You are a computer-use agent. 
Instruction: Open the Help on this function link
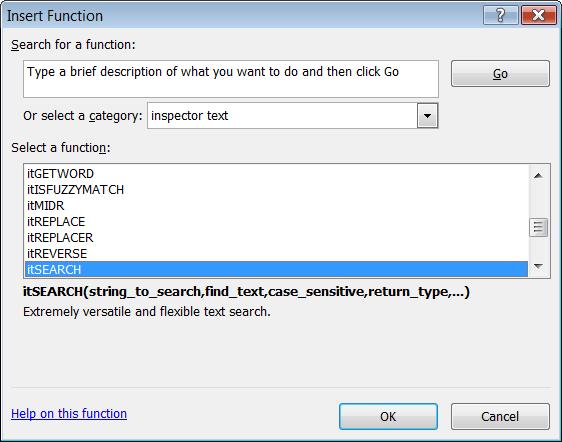(x=69, y=413)
